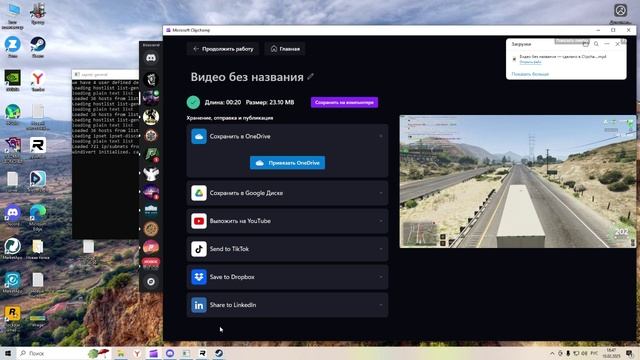Viewport: 640px width, 360px height.
Task: Click the TikTok icon in the list
Action: tap(199, 249)
